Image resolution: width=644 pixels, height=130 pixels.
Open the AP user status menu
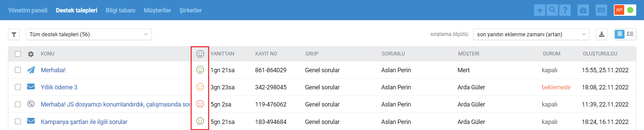click(625, 10)
